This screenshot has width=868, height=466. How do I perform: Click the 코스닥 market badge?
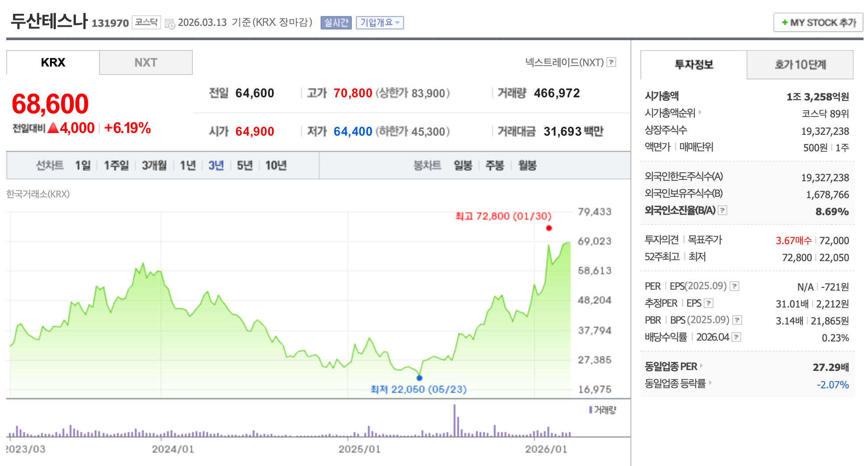[x=146, y=22]
